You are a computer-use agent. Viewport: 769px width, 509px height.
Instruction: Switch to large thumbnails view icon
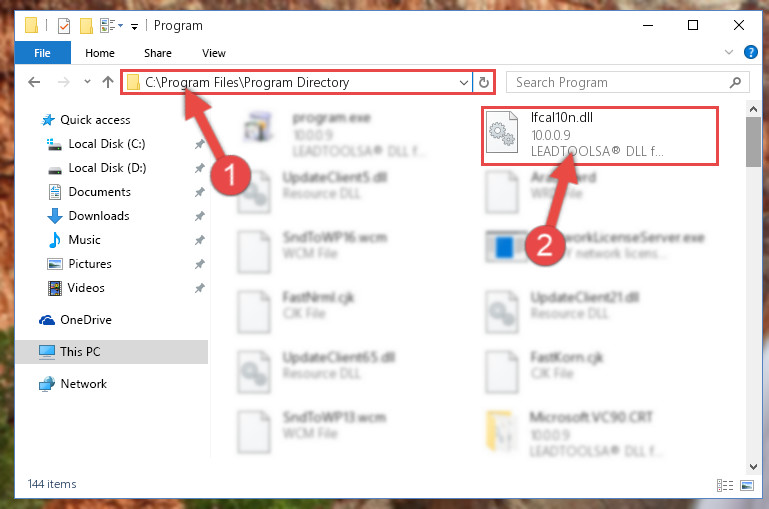747,485
